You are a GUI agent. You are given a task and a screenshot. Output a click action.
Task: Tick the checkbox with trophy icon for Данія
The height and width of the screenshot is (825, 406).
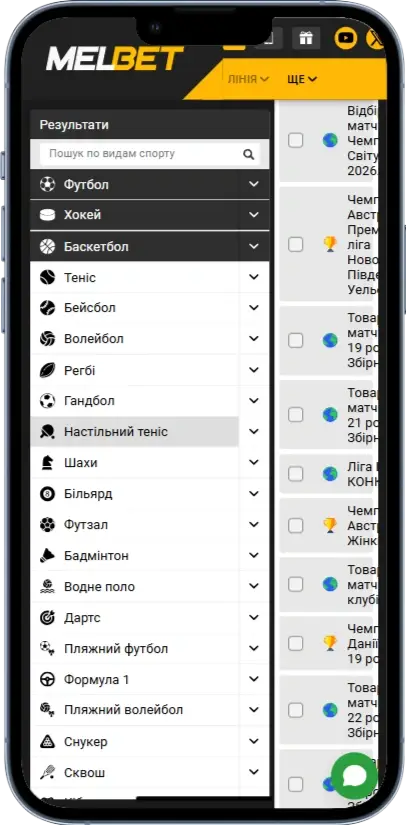[x=296, y=643]
